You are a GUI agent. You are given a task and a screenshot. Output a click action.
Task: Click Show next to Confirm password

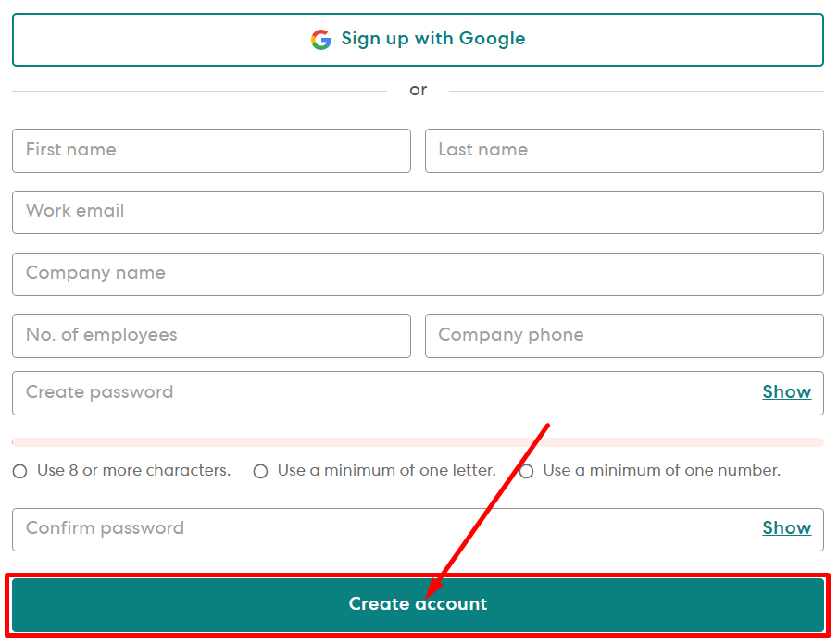[786, 527]
